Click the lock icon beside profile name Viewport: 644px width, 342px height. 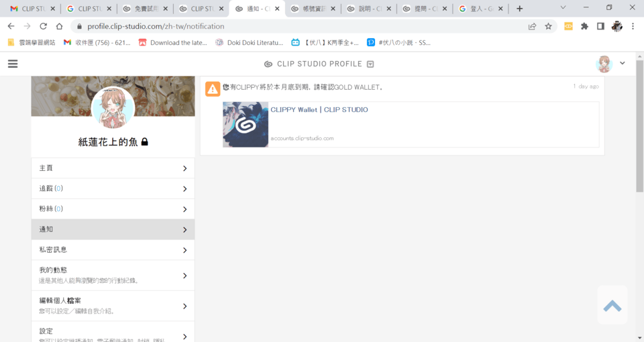[145, 141]
